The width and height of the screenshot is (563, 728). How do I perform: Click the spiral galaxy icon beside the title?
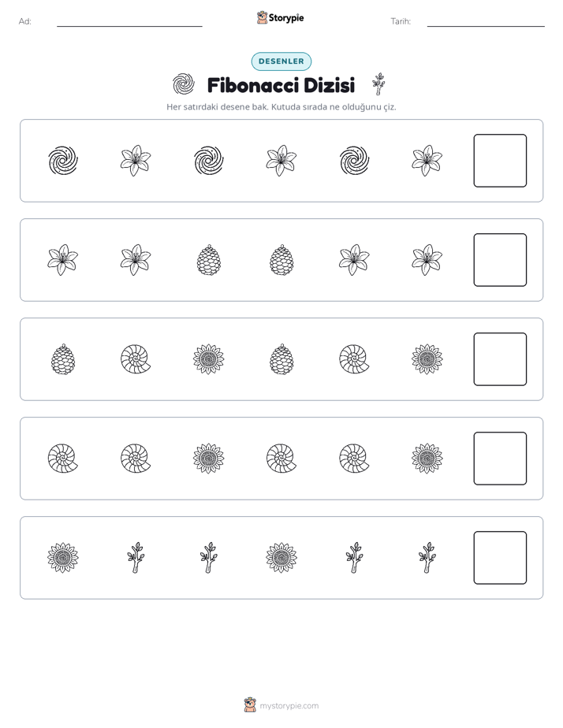pos(184,84)
